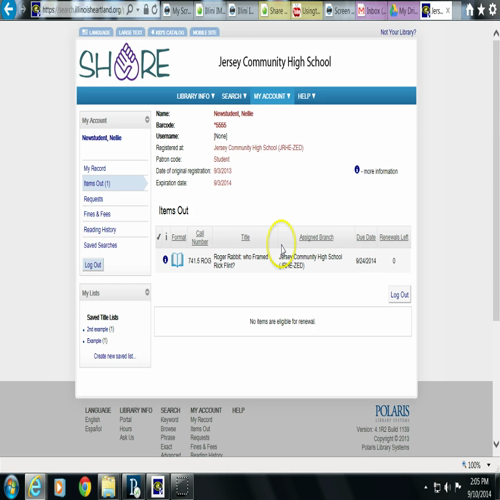Click the lock security icon in the address bar
Image resolution: width=500 pixels, height=500 pixels.
coord(146,9)
